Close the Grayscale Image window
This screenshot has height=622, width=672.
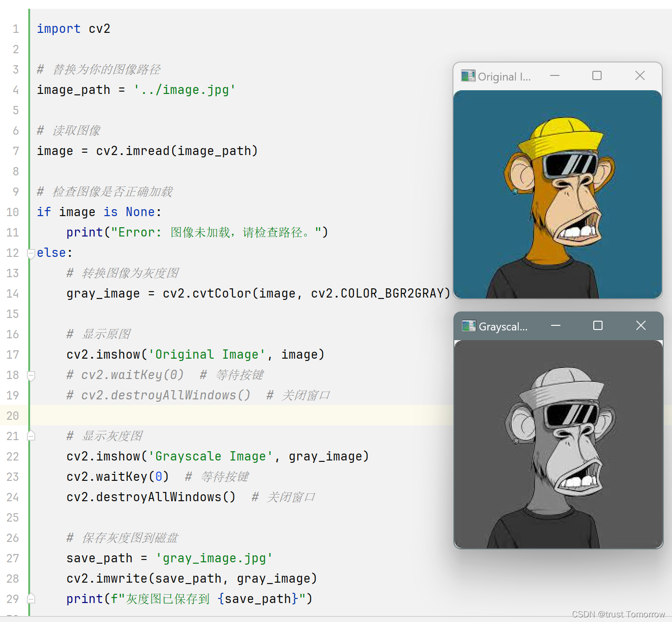[641, 326]
